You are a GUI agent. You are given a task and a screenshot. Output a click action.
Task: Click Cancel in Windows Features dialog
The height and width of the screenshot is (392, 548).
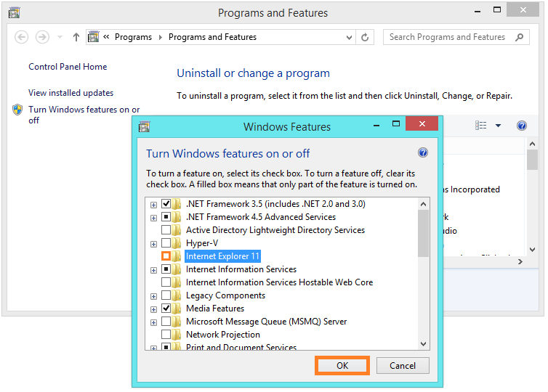403,365
